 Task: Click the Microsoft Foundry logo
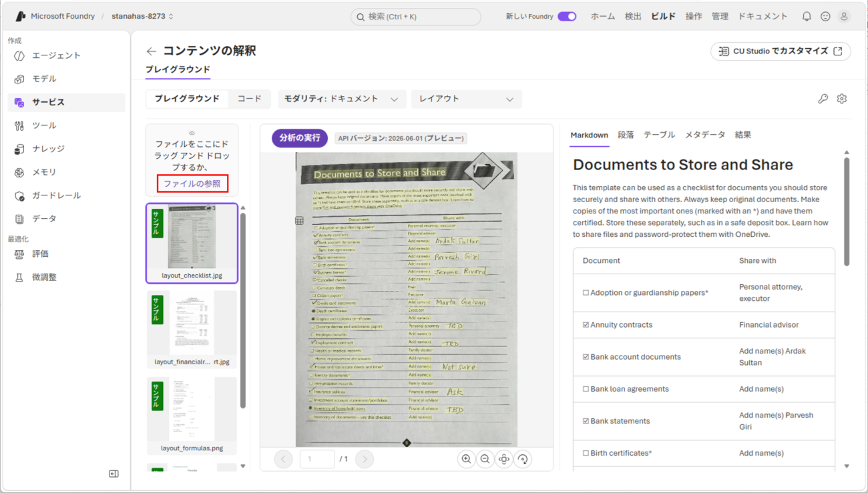click(x=20, y=16)
